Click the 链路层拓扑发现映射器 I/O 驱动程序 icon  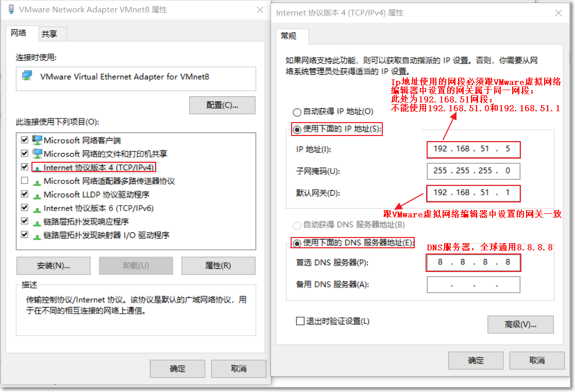[37, 236]
